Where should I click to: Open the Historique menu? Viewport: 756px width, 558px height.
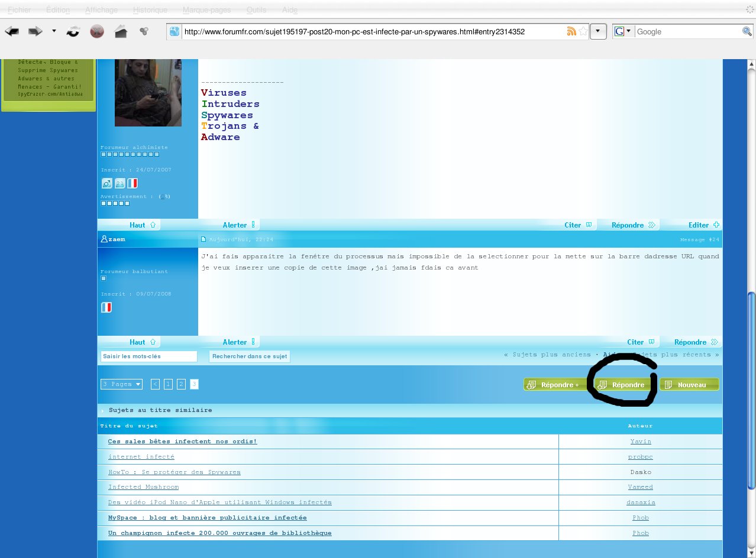[150, 10]
